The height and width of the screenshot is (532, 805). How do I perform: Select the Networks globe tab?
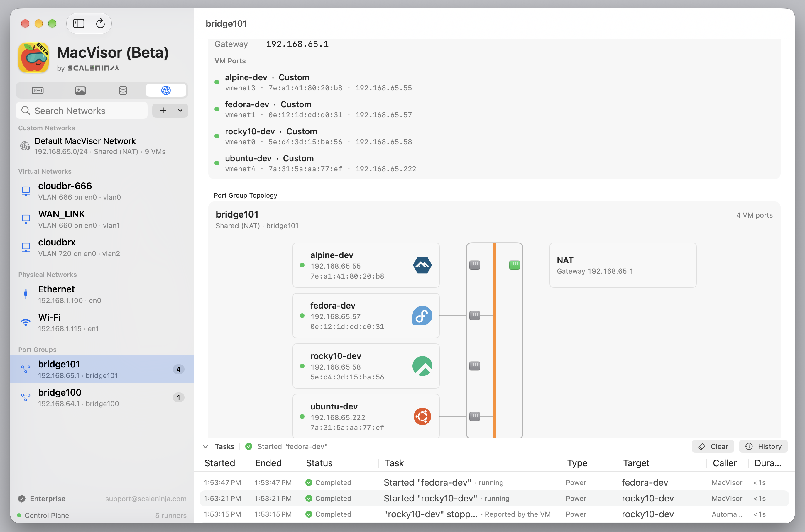point(166,91)
